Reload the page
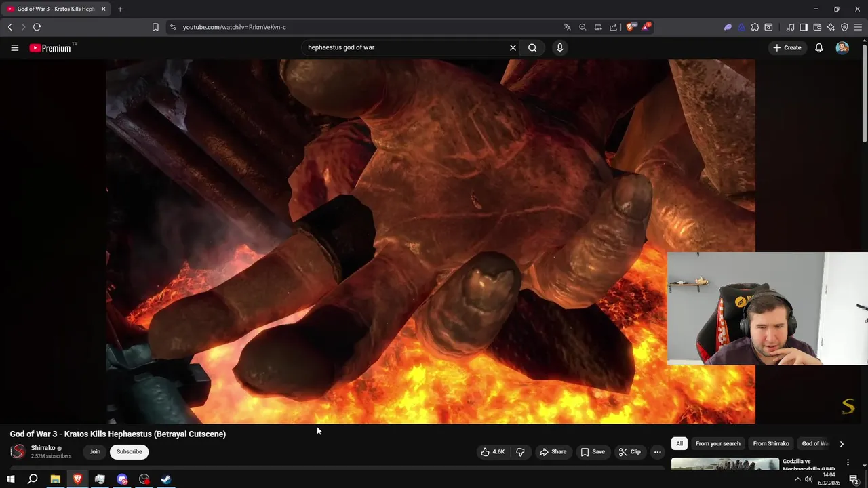868x488 pixels. coord(37,27)
